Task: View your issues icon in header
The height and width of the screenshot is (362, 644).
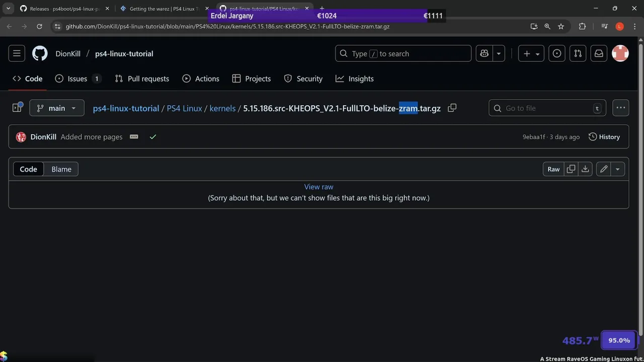Action: 557,53
